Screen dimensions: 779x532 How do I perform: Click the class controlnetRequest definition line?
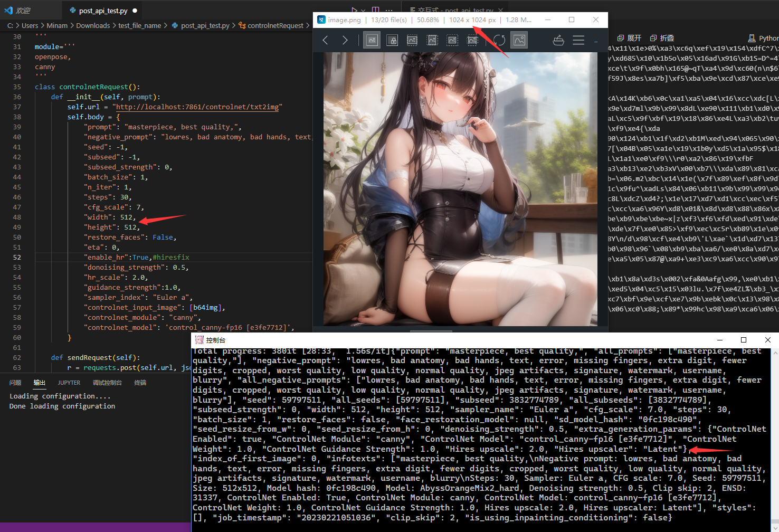(x=88, y=87)
